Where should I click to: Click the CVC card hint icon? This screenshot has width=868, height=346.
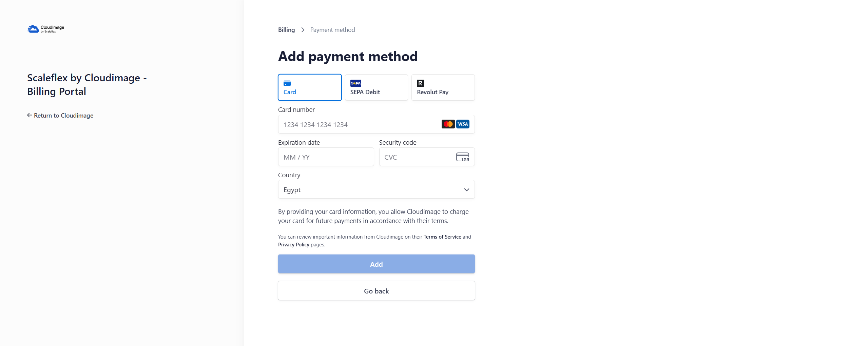coord(462,157)
